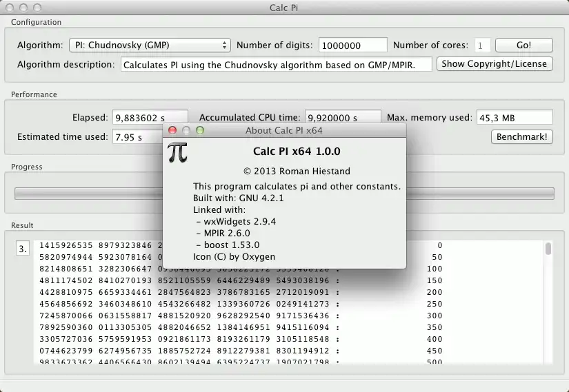Click Show Copyright/License button

pyautogui.click(x=495, y=64)
